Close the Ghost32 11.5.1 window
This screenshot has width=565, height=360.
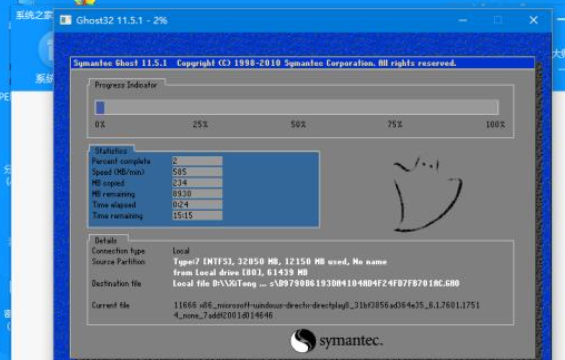pyautogui.click(x=534, y=20)
